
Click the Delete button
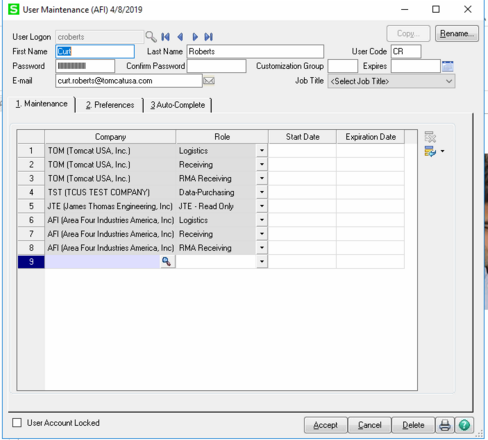413,425
